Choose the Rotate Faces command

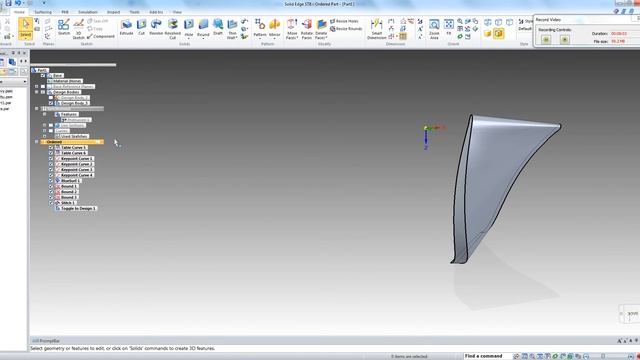[x=307, y=29]
